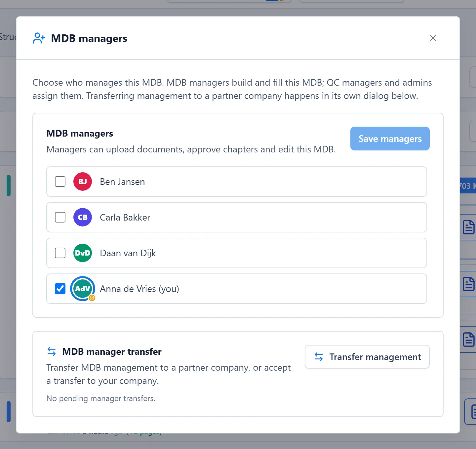This screenshot has width=476, height=449.
Task: Tick the checkbox for Ben Jansen
Action: [x=60, y=182]
